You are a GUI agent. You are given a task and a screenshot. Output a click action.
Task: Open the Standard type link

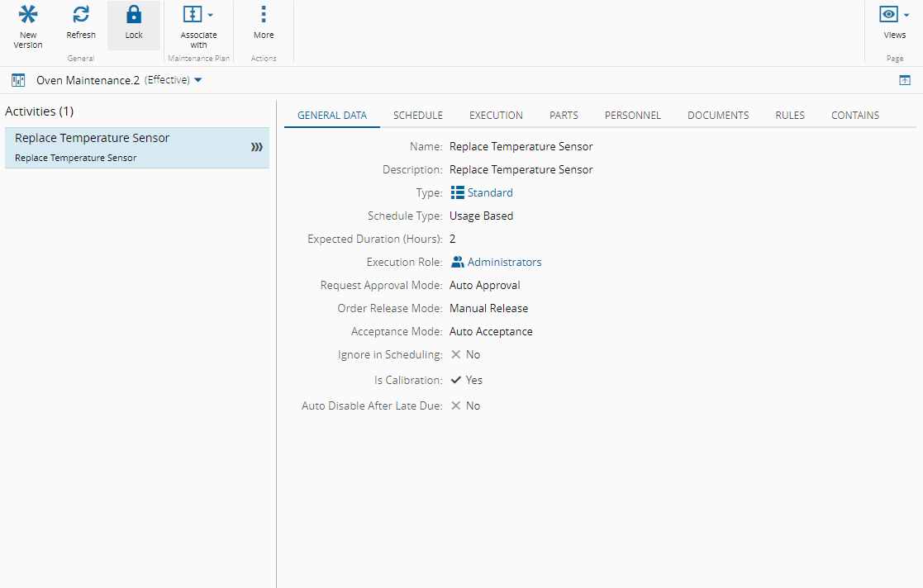489,192
